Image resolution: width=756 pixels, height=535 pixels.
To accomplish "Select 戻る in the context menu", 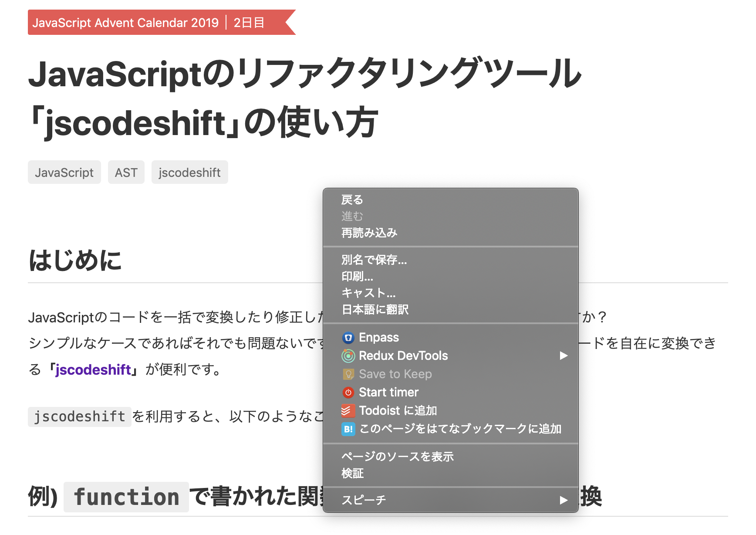I will pos(352,200).
